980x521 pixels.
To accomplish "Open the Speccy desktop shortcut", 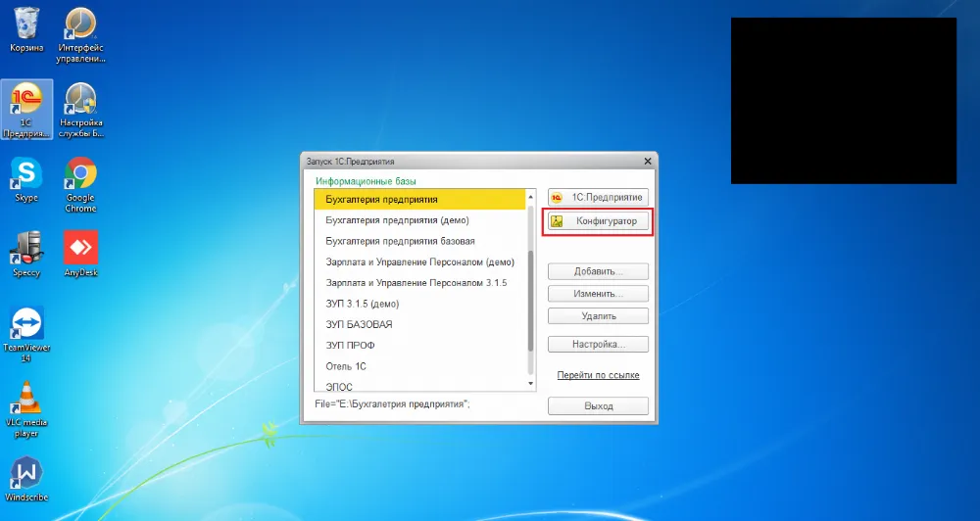I will click(x=26, y=255).
